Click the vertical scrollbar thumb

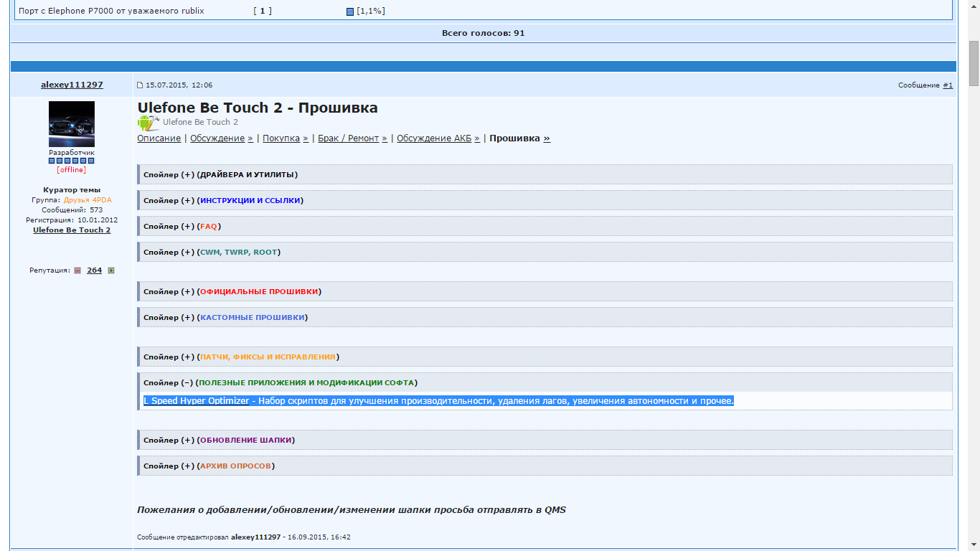pos(974,63)
